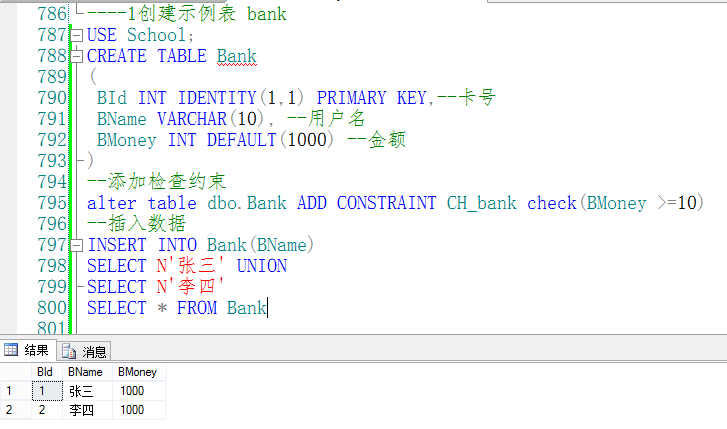The width and height of the screenshot is (727, 429).
Task: Collapse the USE School block at line 787
Action: click(x=78, y=35)
